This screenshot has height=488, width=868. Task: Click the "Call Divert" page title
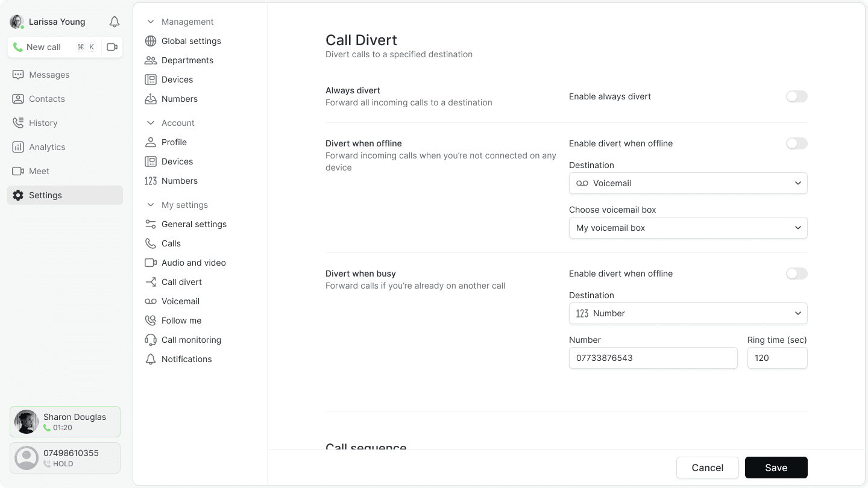coord(361,40)
